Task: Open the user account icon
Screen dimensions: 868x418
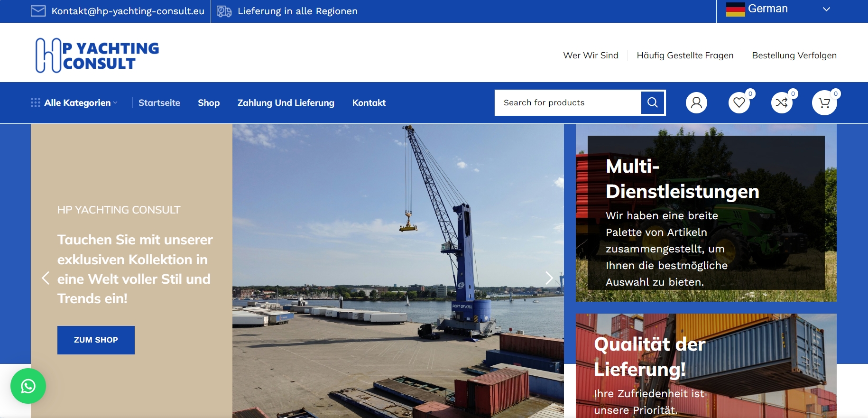Action: [696, 102]
